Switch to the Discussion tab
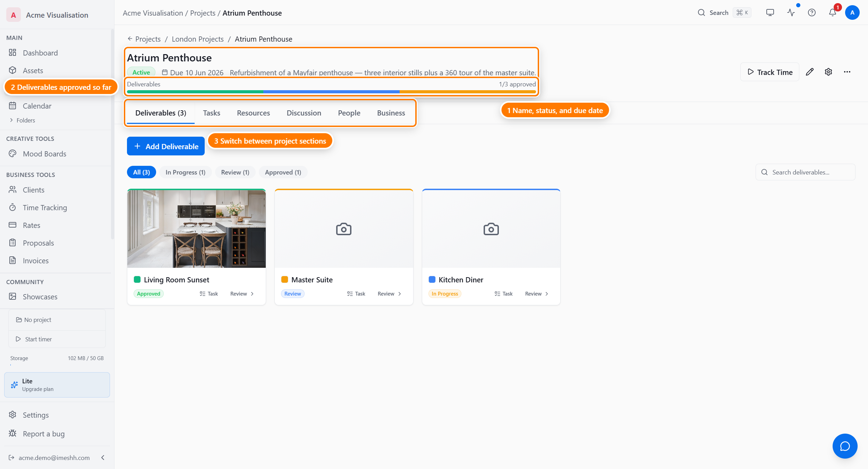 click(304, 113)
